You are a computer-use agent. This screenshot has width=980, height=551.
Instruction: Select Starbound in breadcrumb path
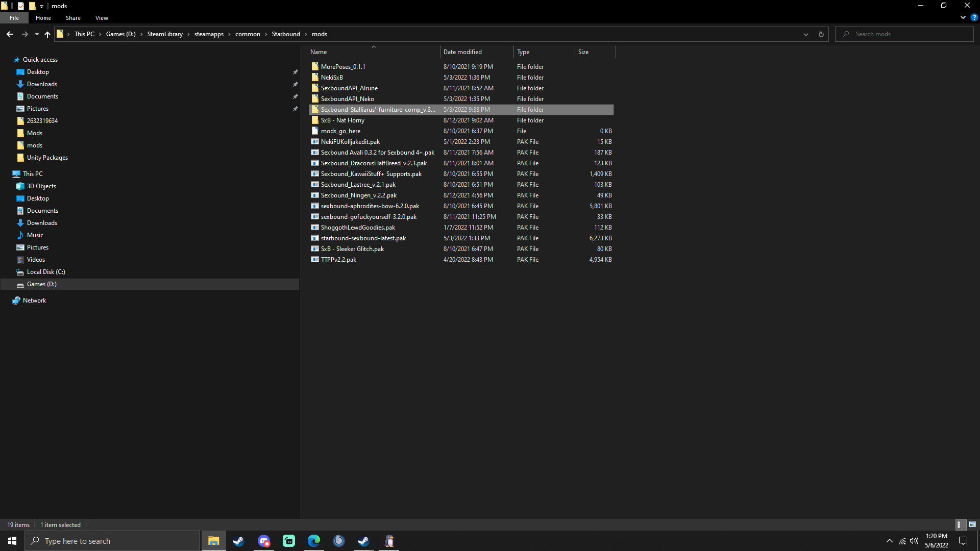point(286,34)
